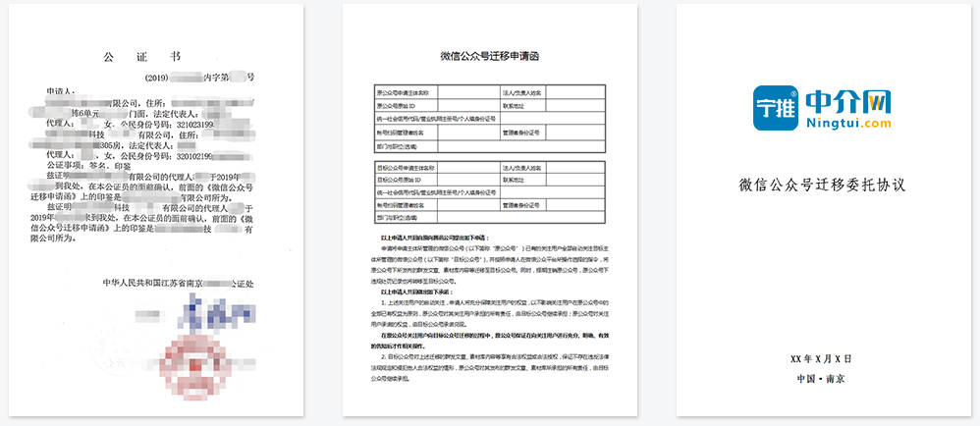
Task: Click the 微信公众号迁移委托协议 title text
Action: click(821, 185)
